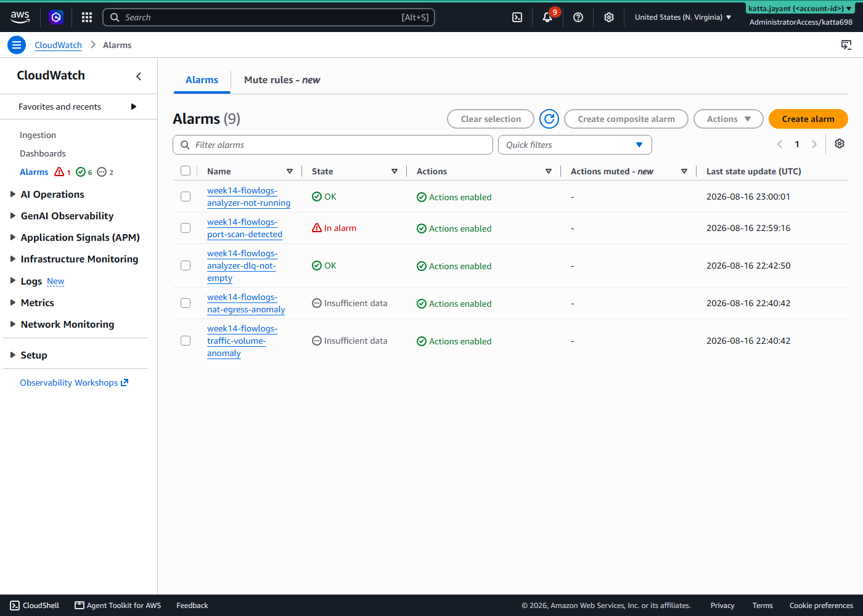Refresh the alarms list
The width and height of the screenshot is (863, 616).
[549, 119]
